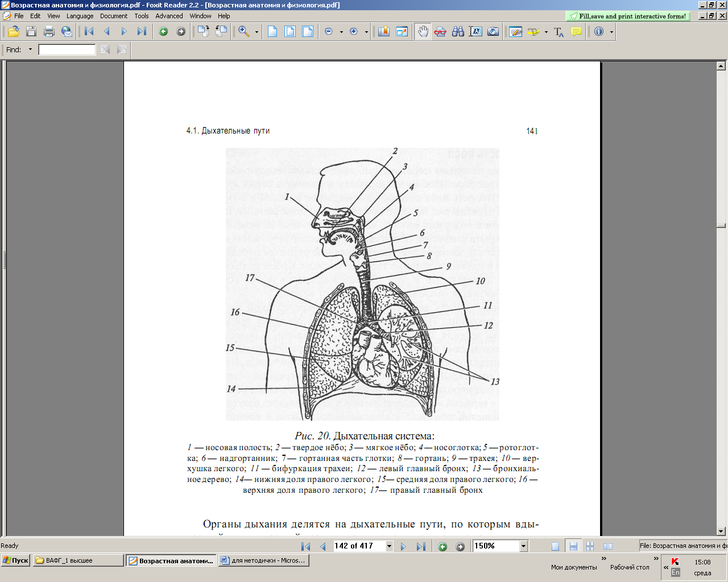Expand the page number dropdown
This screenshot has height=582, width=728.
(389, 546)
